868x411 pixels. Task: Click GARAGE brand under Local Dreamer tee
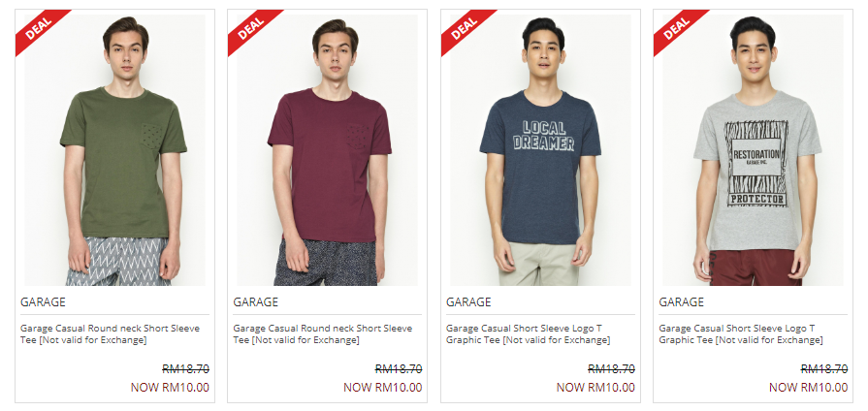click(x=468, y=302)
